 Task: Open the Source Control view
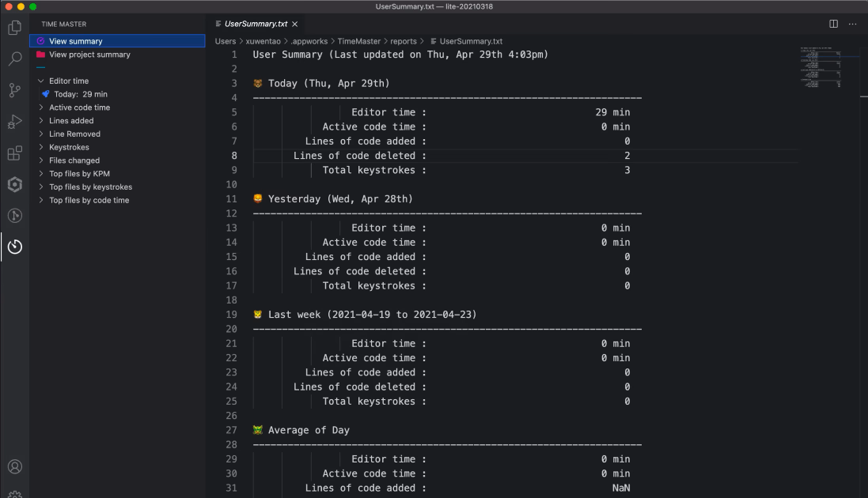click(15, 89)
